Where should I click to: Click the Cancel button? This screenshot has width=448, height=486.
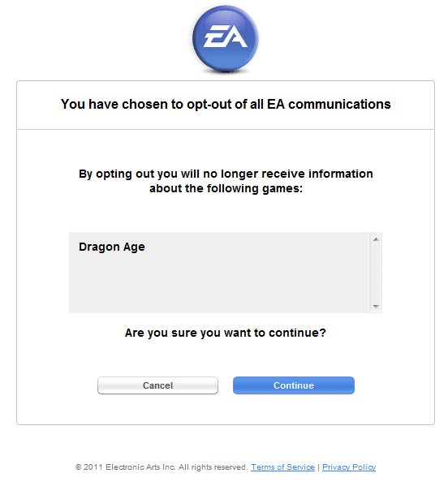click(157, 385)
